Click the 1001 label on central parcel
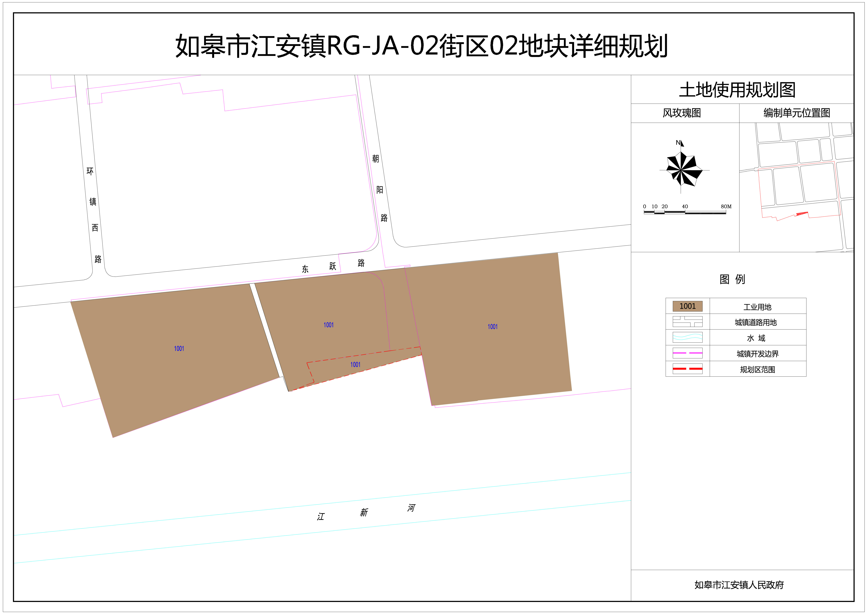This screenshot has height=614, width=868. pos(328,325)
